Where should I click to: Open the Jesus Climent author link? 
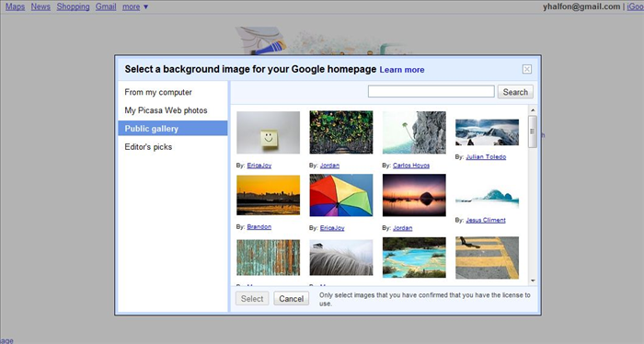click(486, 220)
